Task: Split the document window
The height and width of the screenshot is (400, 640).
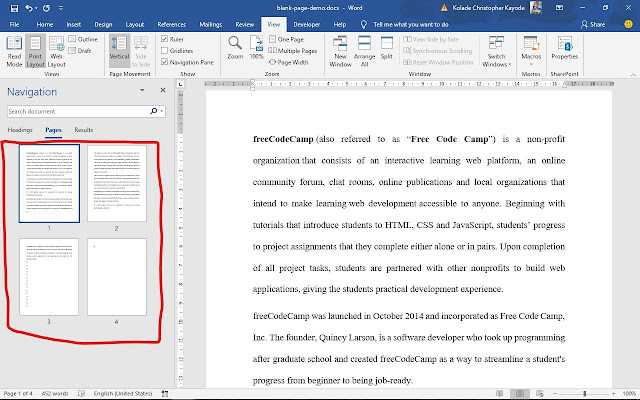Action: (387, 48)
